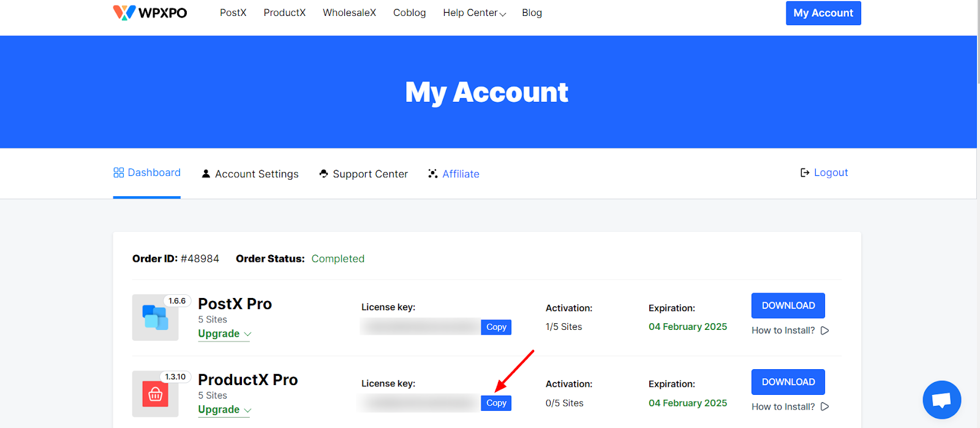Open the PostX navigation link
Image resolution: width=980 pixels, height=428 pixels.
(x=233, y=13)
